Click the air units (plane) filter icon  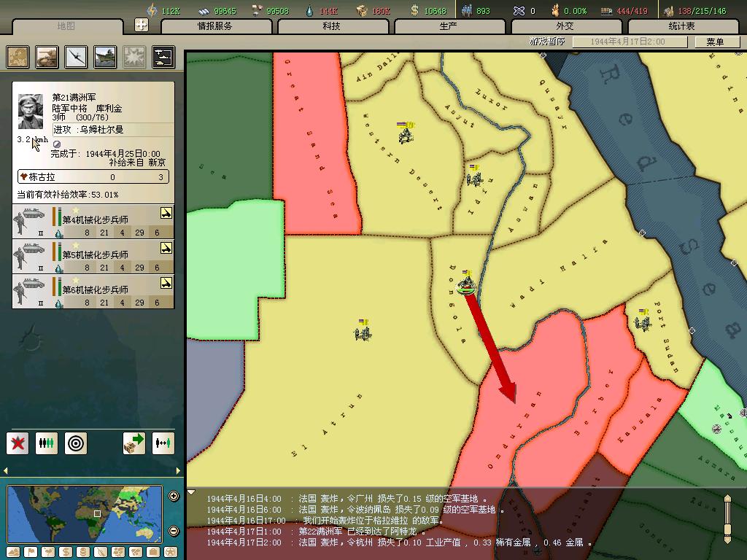(x=76, y=57)
